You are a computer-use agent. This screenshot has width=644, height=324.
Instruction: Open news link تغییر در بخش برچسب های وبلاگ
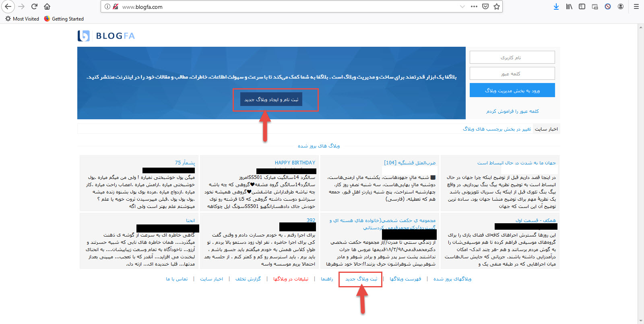pos(497,129)
